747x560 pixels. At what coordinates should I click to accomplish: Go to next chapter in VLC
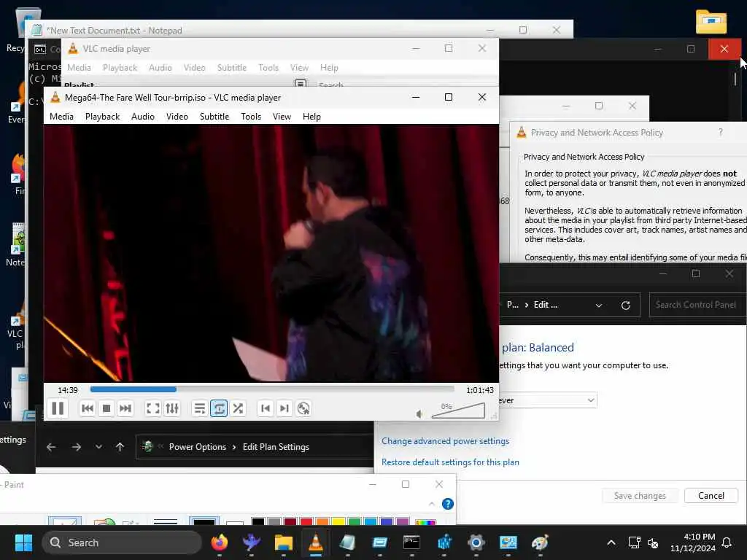pyautogui.click(x=285, y=408)
